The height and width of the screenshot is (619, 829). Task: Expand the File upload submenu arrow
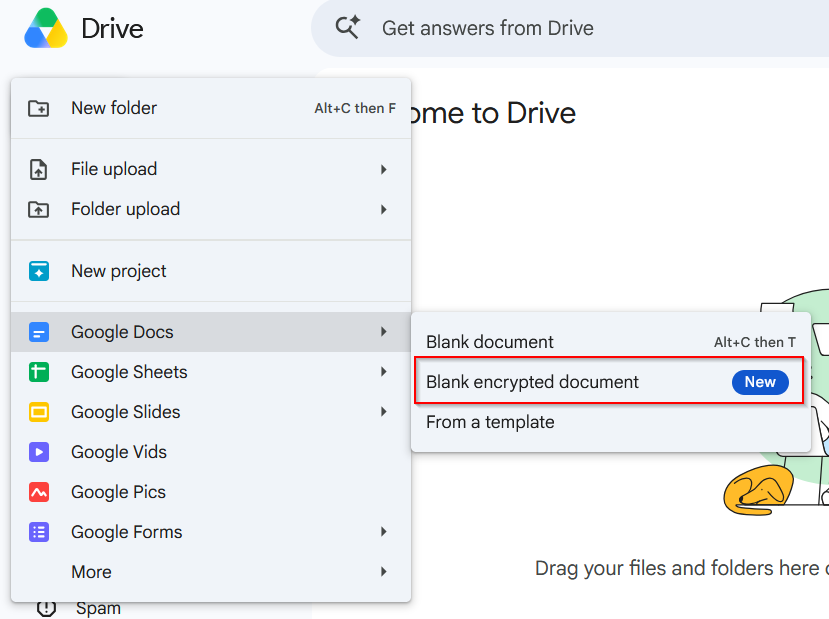[384, 169]
